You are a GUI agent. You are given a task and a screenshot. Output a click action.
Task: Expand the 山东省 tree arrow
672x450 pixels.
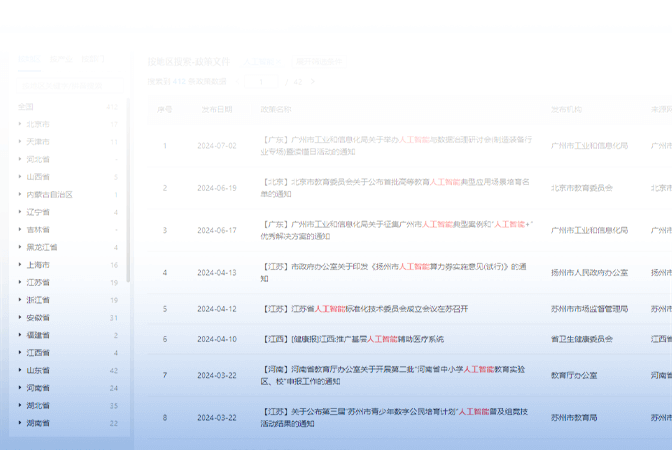click(19, 370)
